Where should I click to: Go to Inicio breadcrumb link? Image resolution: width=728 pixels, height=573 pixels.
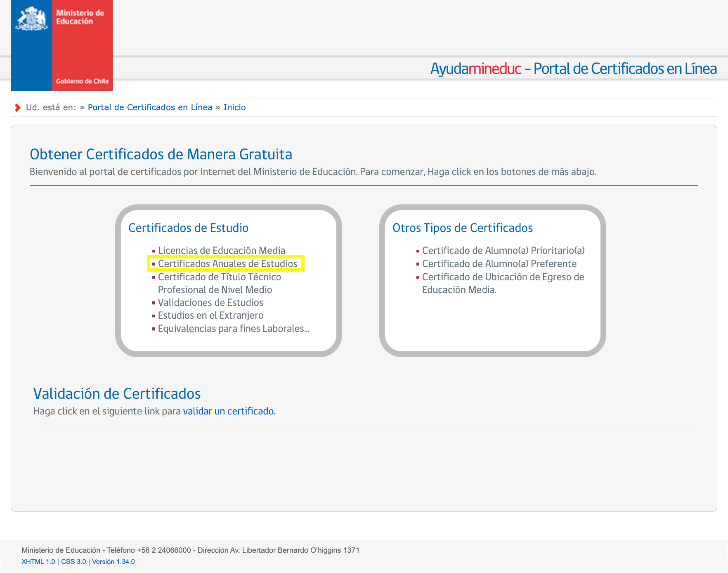click(234, 107)
